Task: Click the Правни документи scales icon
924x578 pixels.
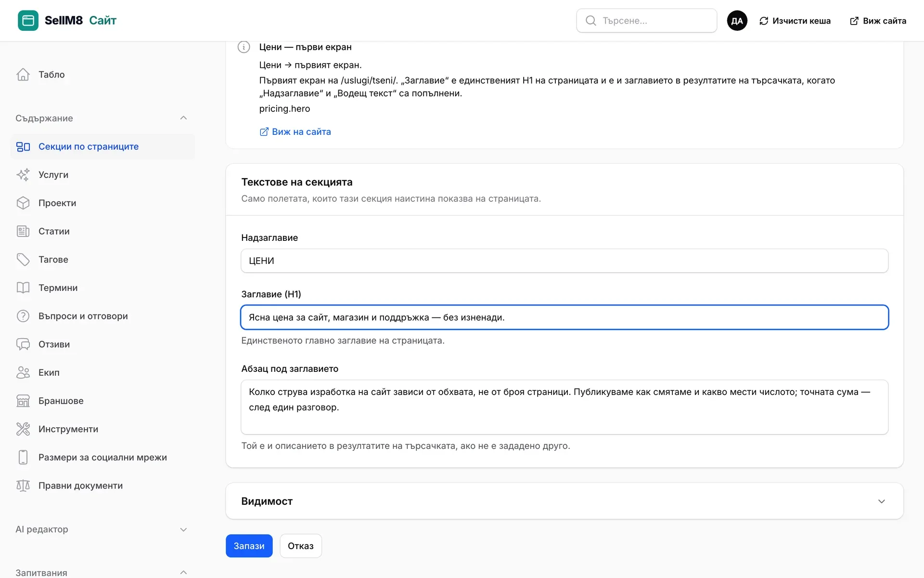Action: coord(23,485)
